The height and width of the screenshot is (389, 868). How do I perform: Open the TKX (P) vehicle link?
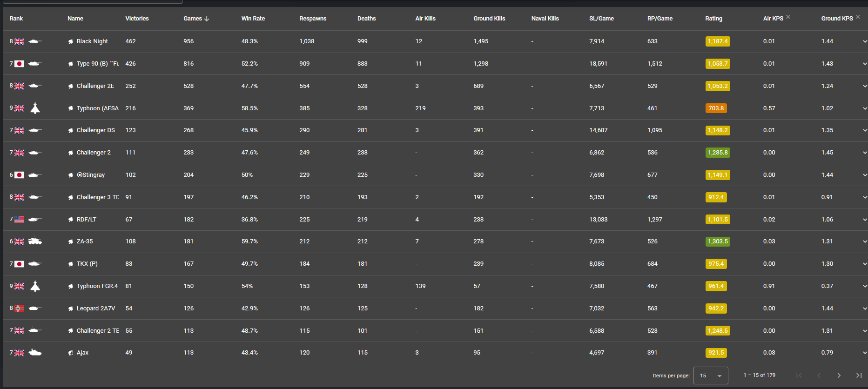click(x=87, y=264)
